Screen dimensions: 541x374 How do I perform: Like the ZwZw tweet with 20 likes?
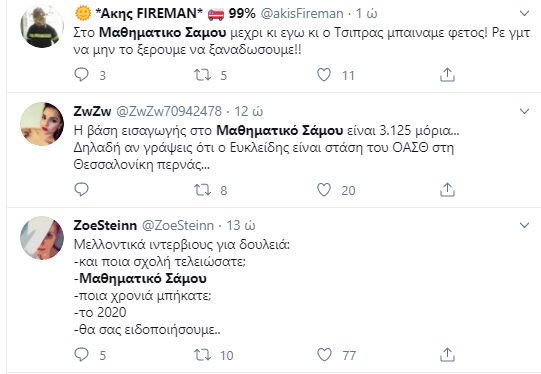point(324,189)
